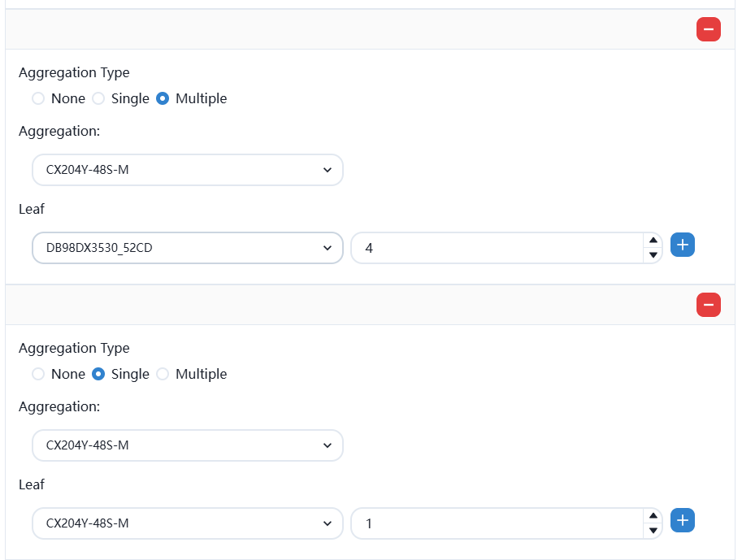Add a leaf next to DB98DX3530_52CD

(683, 245)
